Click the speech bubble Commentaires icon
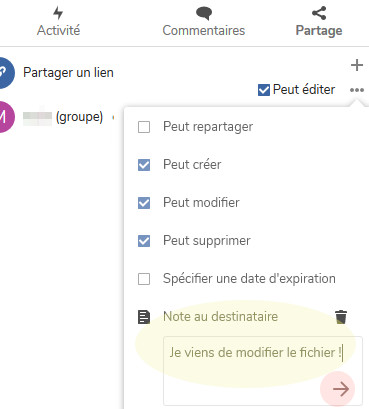The image size is (369, 409). tap(204, 13)
